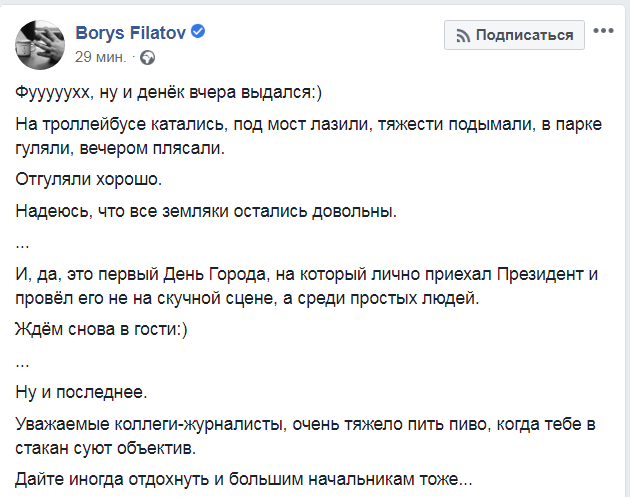Select the line Надеюсь, что все земляки
Image resolution: width=630 pixels, height=497 pixels.
coord(207,211)
